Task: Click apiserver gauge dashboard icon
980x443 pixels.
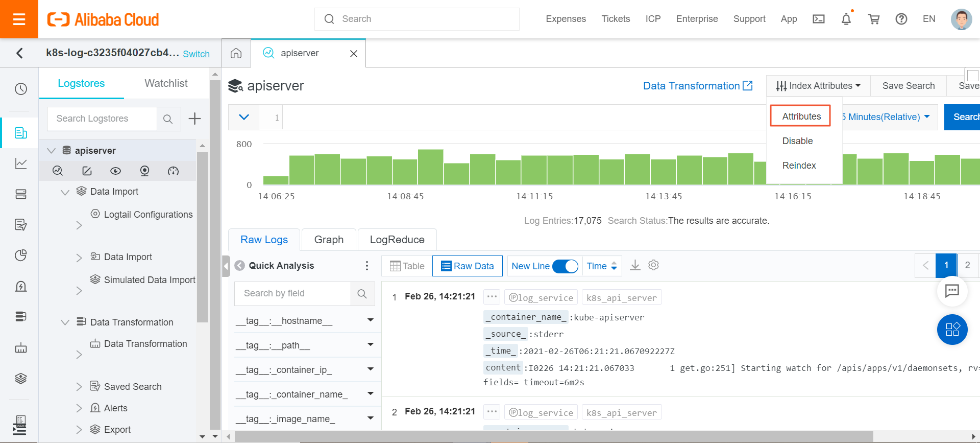Action: click(174, 171)
